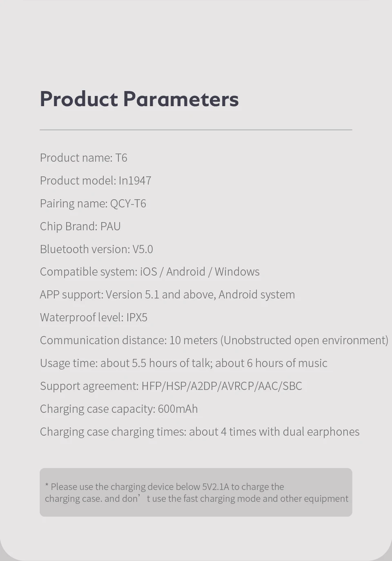
Task: Select the Support agreement protocols line
Action: coord(171,386)
